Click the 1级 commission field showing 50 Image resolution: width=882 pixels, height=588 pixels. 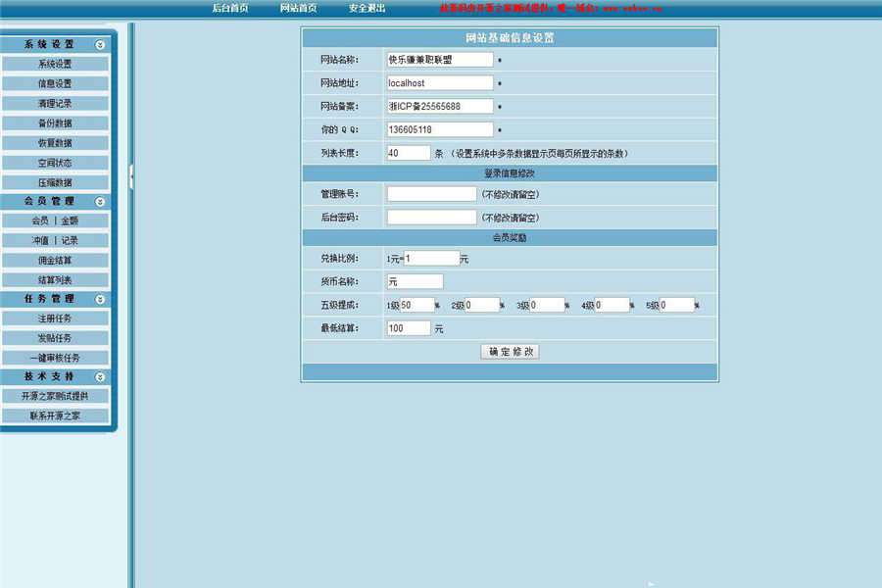coord(416,305)
